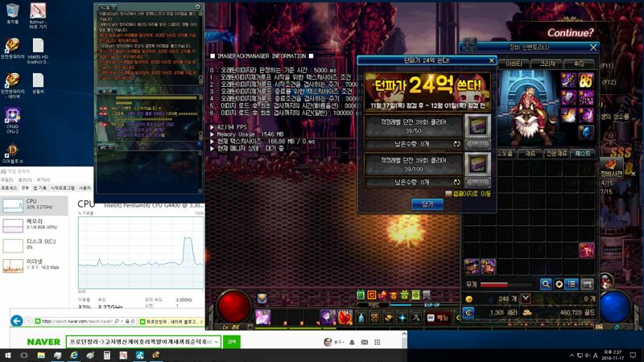Screen dimensions: 644x362
Task: Click refresh icon for the 39/50 quest
Action: coord(456,144)
